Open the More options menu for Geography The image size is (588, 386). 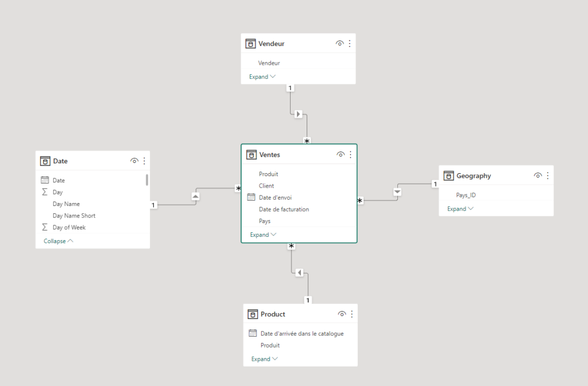tap(547, 176)
